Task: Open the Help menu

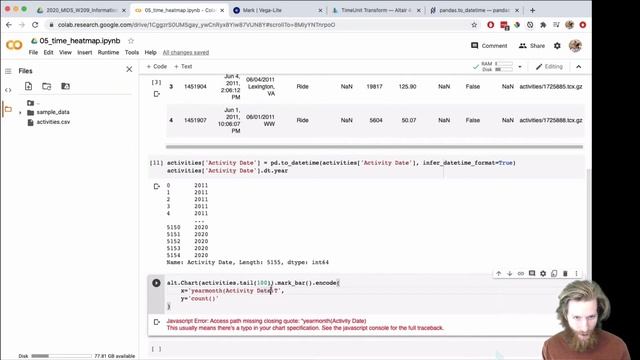Action: (x=150, y=52)
